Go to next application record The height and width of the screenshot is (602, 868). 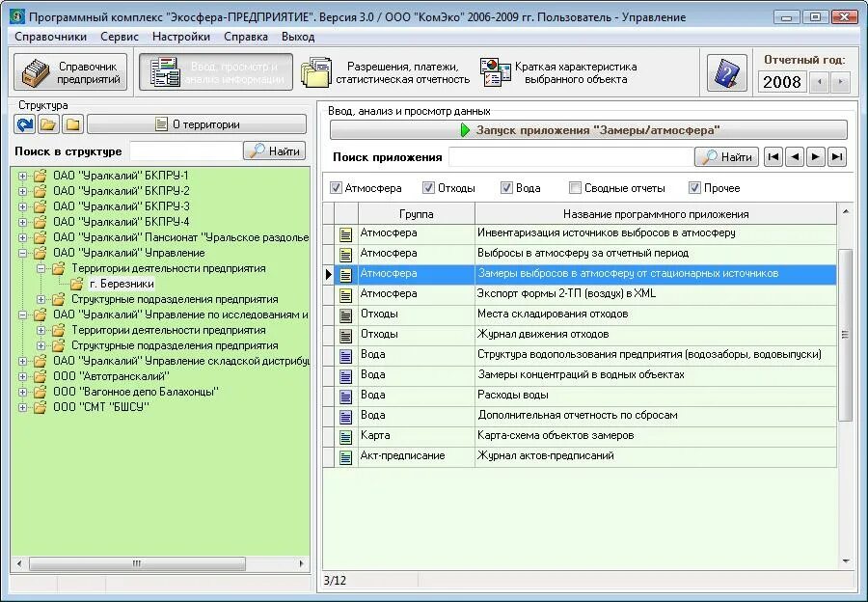point(816,157)
